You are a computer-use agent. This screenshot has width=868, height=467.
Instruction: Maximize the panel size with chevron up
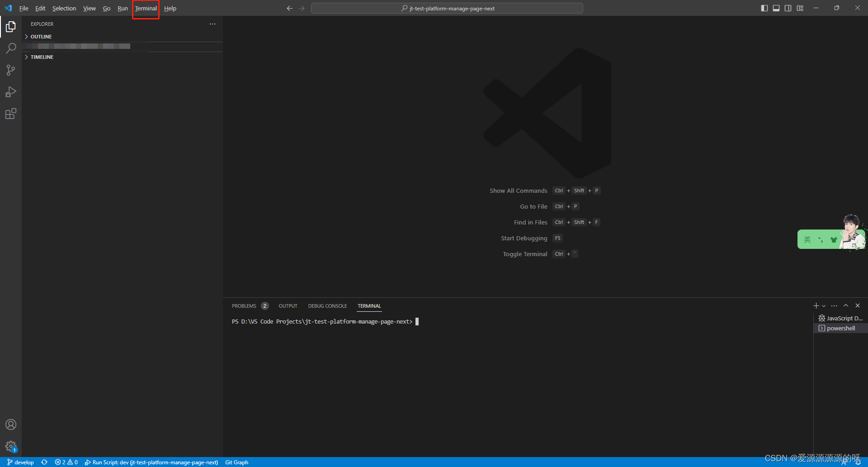pos(846,306)
